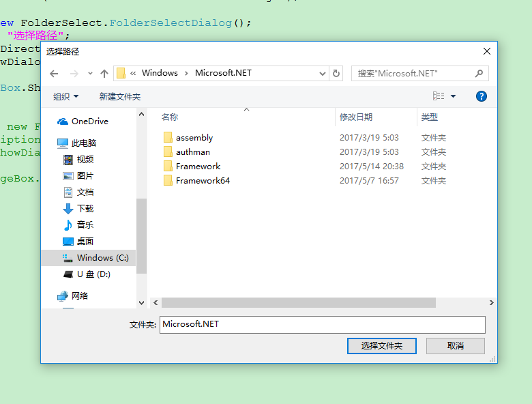Click date 2017/5/14 20:38 of Framework
The height and width of the screenshot is (404, 532).
372,167
